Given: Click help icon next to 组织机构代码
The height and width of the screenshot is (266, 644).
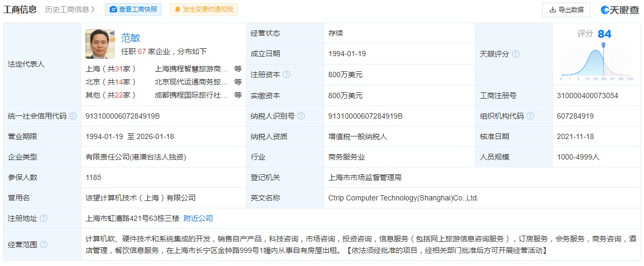Looking at the screenshot, I should click(x=530, y=116).
